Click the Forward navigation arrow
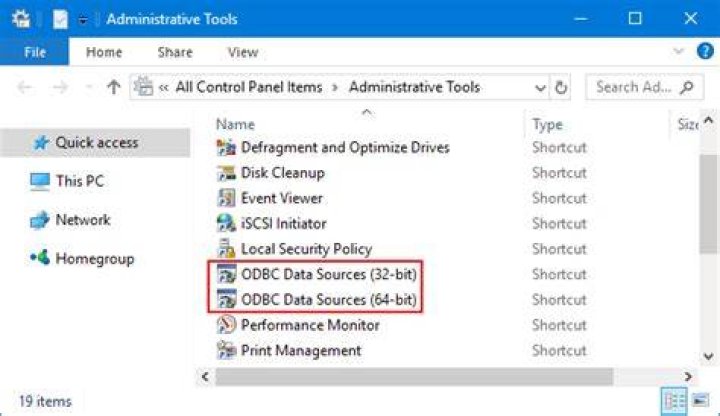 tap(60, 87)
